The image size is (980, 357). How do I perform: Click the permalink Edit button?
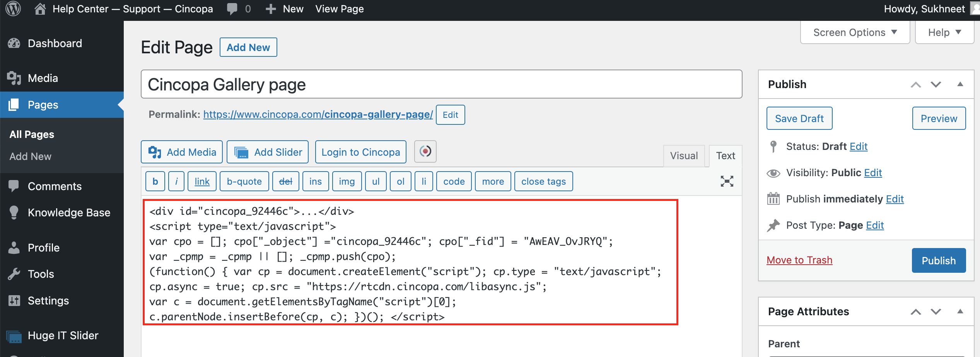click(x=450, y=115)
